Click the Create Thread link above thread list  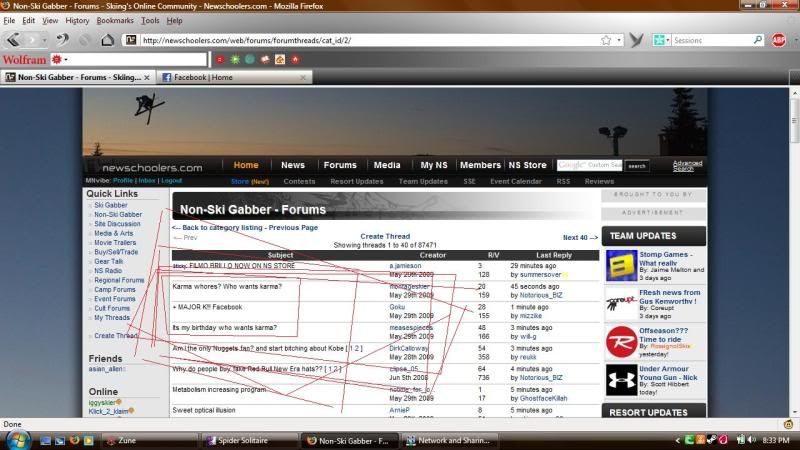(385, 237)
